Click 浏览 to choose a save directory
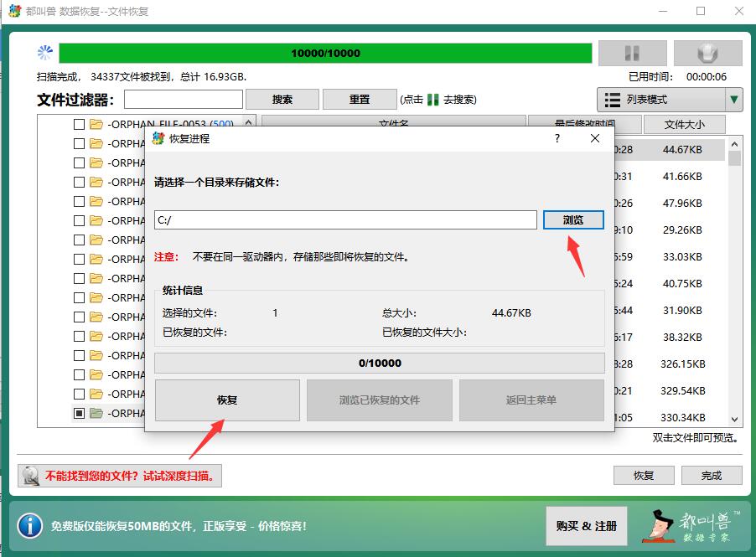The width and height of the screenshot is (756, 557). coord(573,219)
